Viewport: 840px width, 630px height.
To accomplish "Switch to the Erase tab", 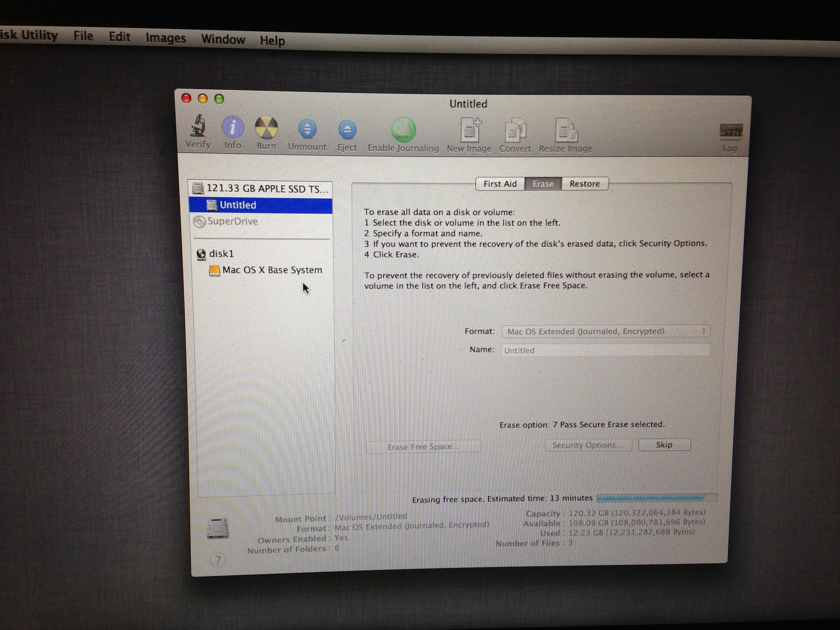I will pos(543,184).
